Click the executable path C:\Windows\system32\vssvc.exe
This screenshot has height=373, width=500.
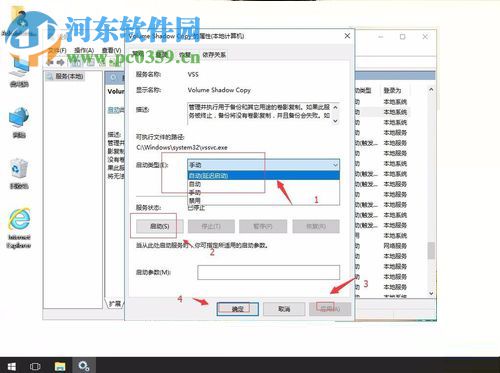coord(182,147)
